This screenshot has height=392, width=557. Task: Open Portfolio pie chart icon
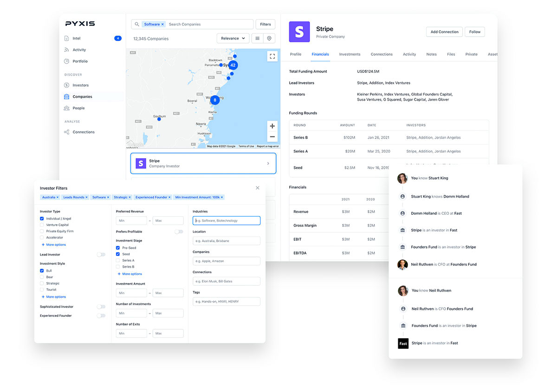click(67, 61)
